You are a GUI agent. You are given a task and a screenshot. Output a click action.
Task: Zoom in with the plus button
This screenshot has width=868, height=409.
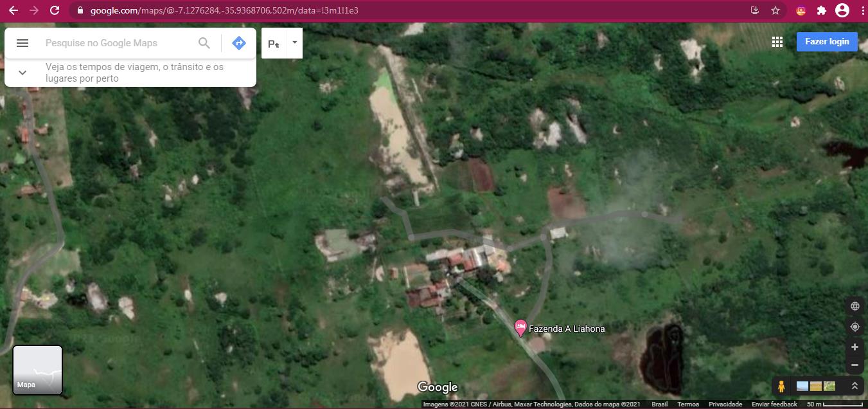point(855,347)
